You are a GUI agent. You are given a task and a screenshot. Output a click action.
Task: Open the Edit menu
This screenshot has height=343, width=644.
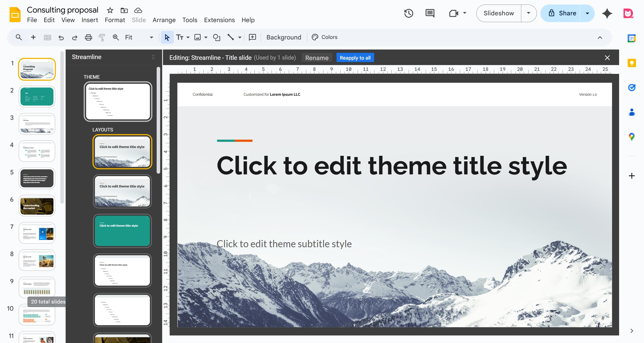49,20
